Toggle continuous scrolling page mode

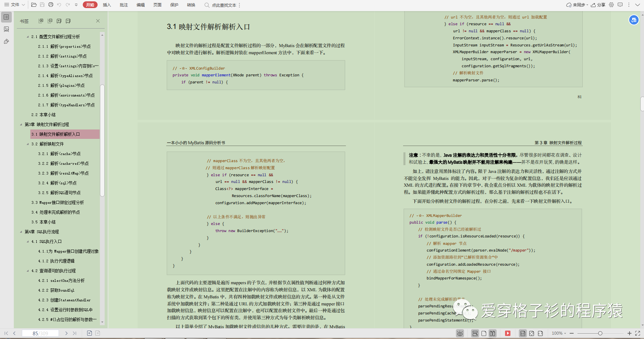pos(475,333)
